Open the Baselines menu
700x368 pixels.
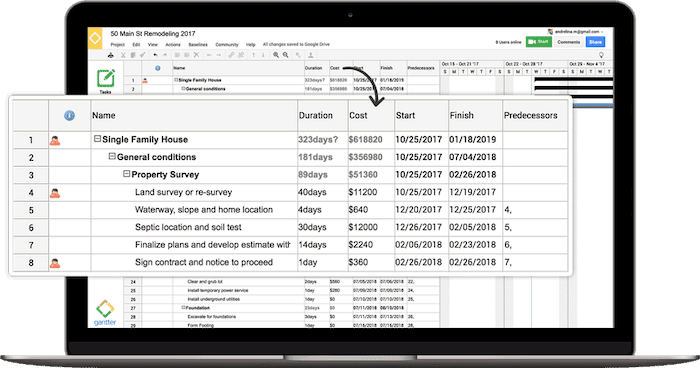[x=198, y=45]
